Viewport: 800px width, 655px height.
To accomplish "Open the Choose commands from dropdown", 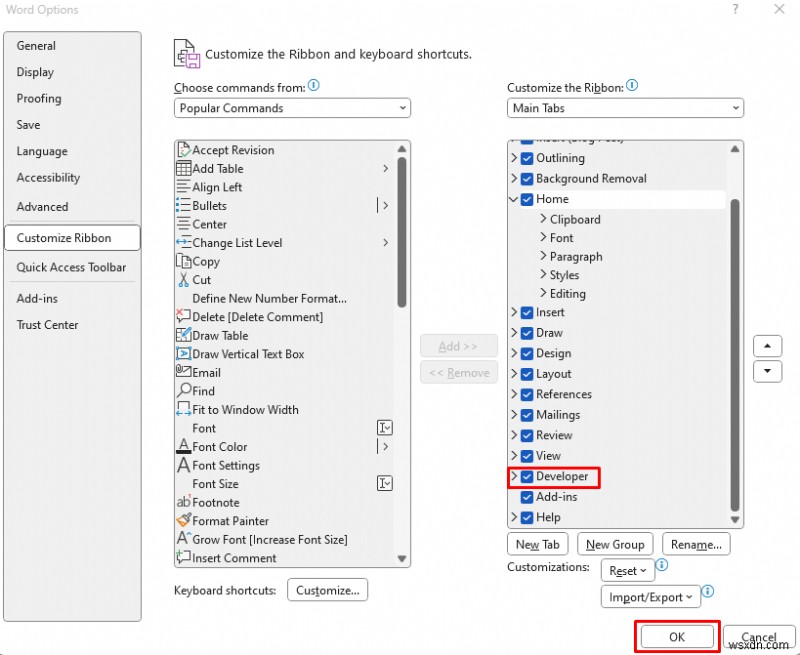I will [292, 108].
